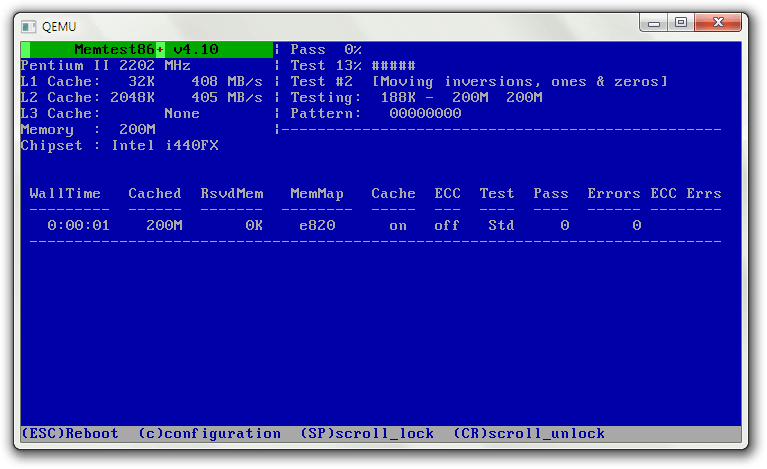Click the Cache 'on' value
The image size is (767, 469).
(398, 225)
